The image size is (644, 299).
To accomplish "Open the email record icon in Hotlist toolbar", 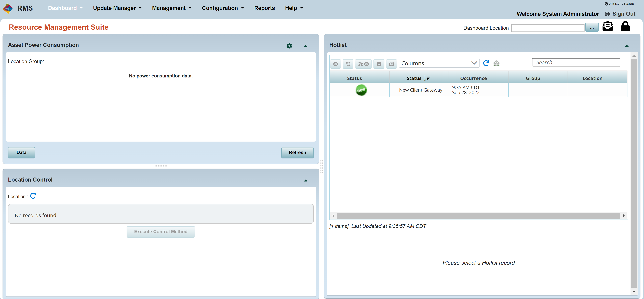I will pos(392,64).
